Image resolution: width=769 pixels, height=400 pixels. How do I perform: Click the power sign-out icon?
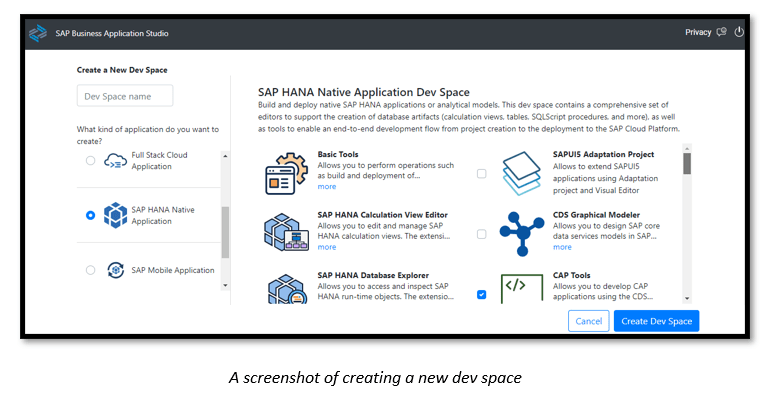click(x=739, y=32)
